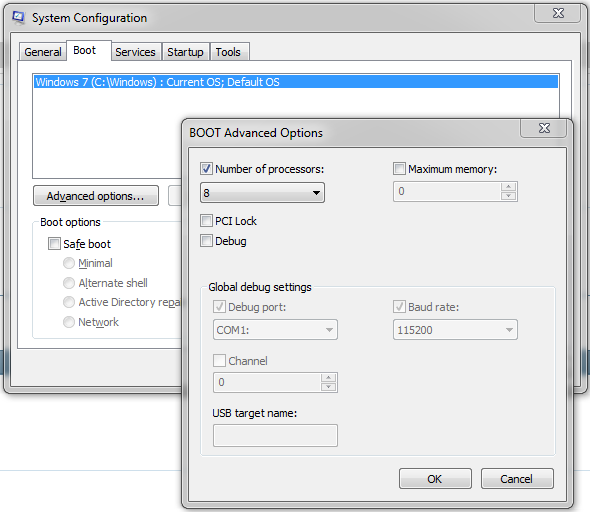The height and width of the screenshot is (512, 590).
Task: Toggle the Baud rate checkbox
Action: [x=399, y=307]
